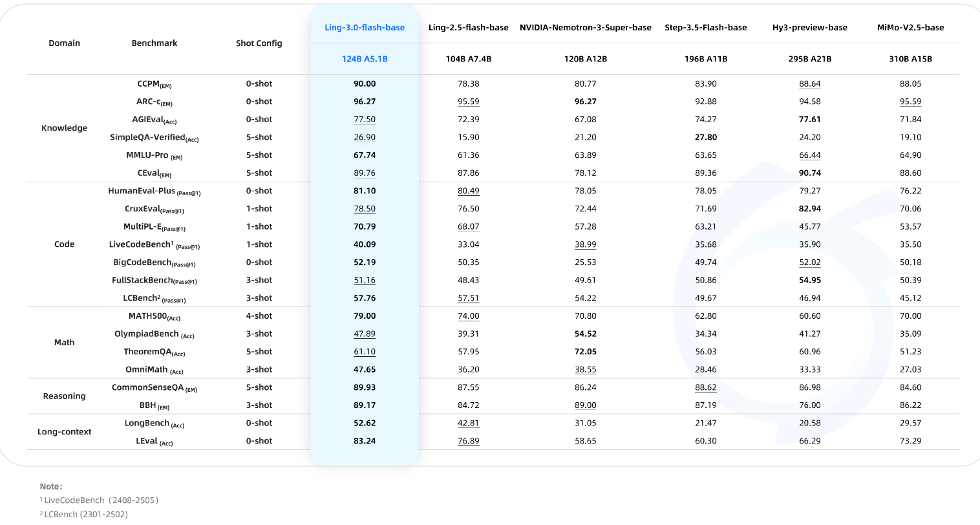
Task: Click the Ling-3.0-flash-base column header
Action: coord(365,28)
